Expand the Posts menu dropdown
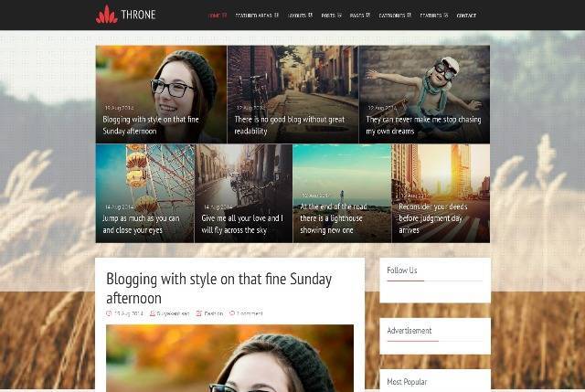The height and width of the screenshot is (392, 585). click(x=339, y=15)
